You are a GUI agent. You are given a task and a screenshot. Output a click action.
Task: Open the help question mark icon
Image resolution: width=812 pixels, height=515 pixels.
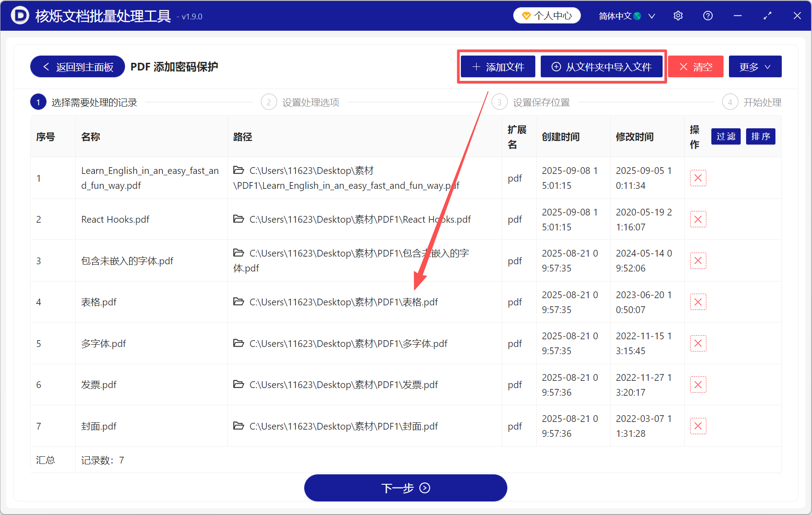(x=707, y=15)
